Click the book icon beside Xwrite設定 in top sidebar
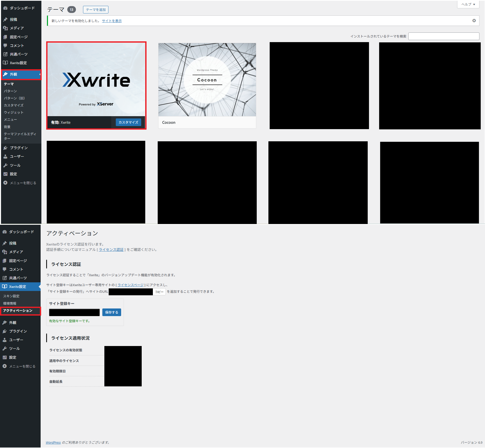 pos(5,63)
